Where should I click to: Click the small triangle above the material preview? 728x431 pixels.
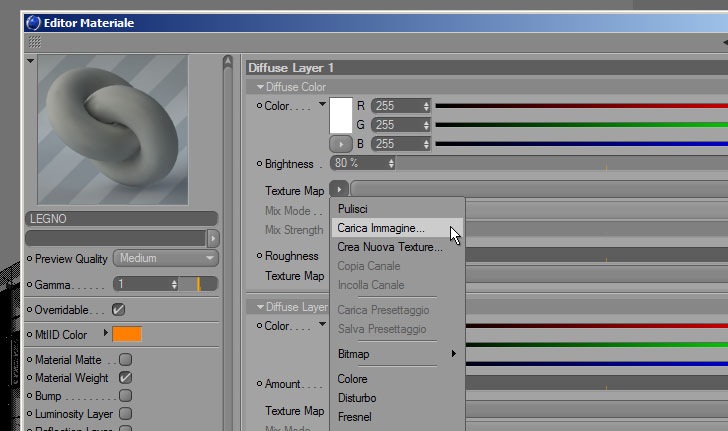[x=31, y=61]
